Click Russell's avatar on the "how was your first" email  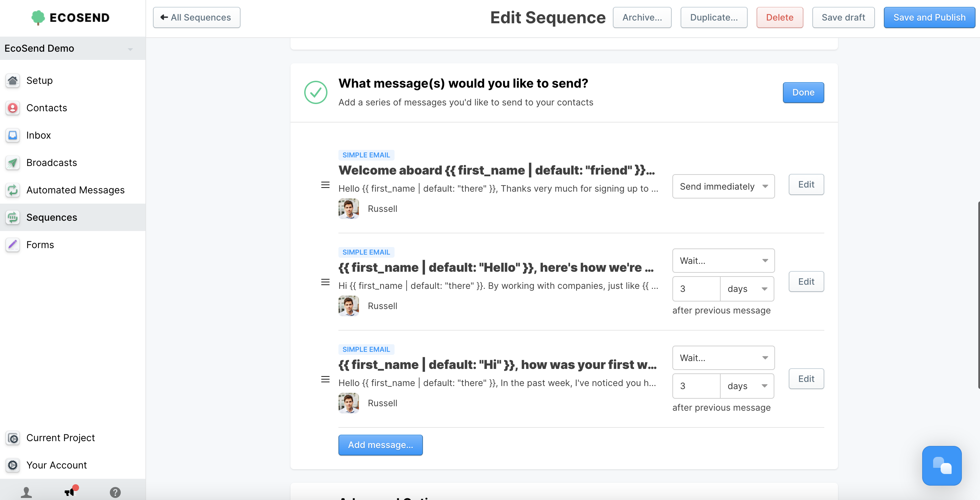click(x=348, y=403)
